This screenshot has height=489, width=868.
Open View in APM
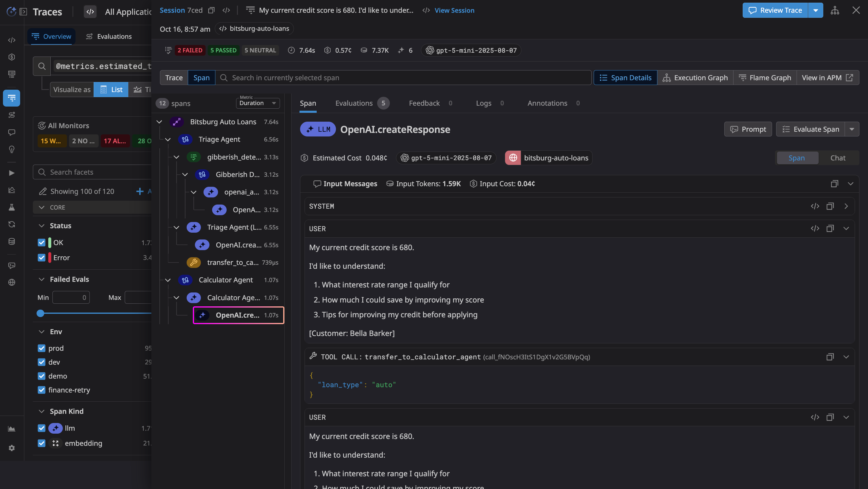828,78
